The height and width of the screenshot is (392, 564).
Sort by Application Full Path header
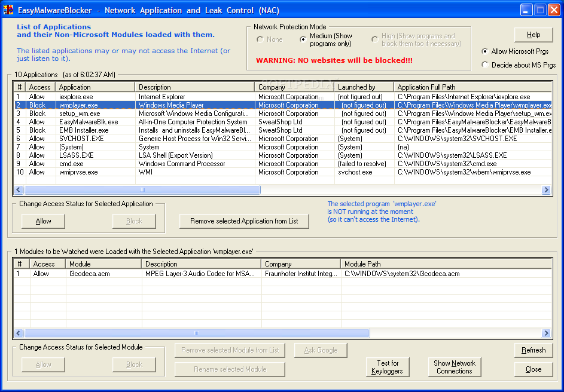pos(472,87)
